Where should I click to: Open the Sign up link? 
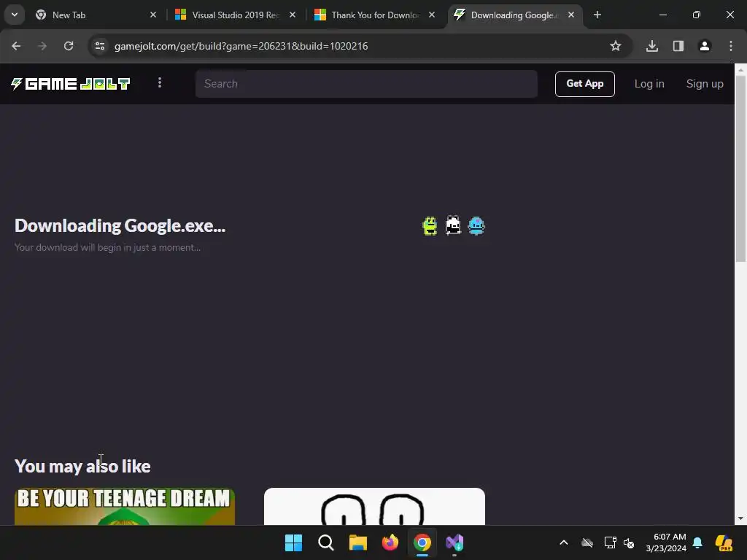[705, 84]
